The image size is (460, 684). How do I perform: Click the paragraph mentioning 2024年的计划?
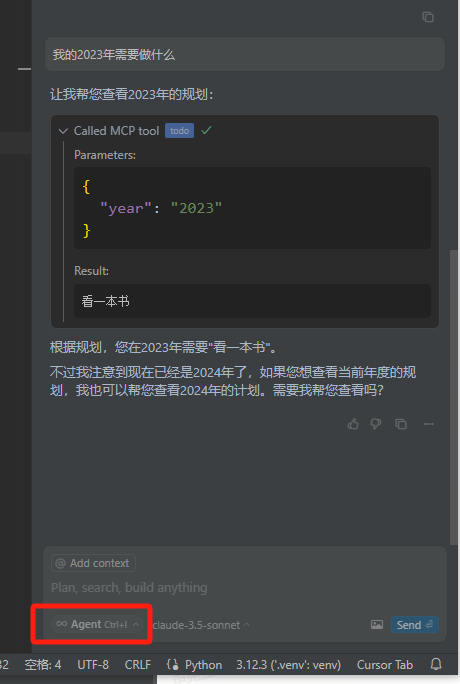pyautogui.click(x=233, y=381)
